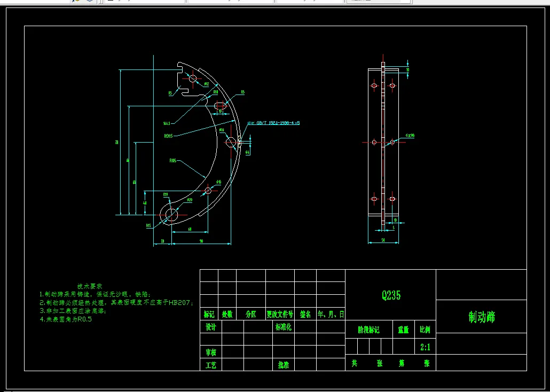Select the 14.5 dimension label
Image resolution: width=550 pixels, height=392 pixels.
(167, 123)
